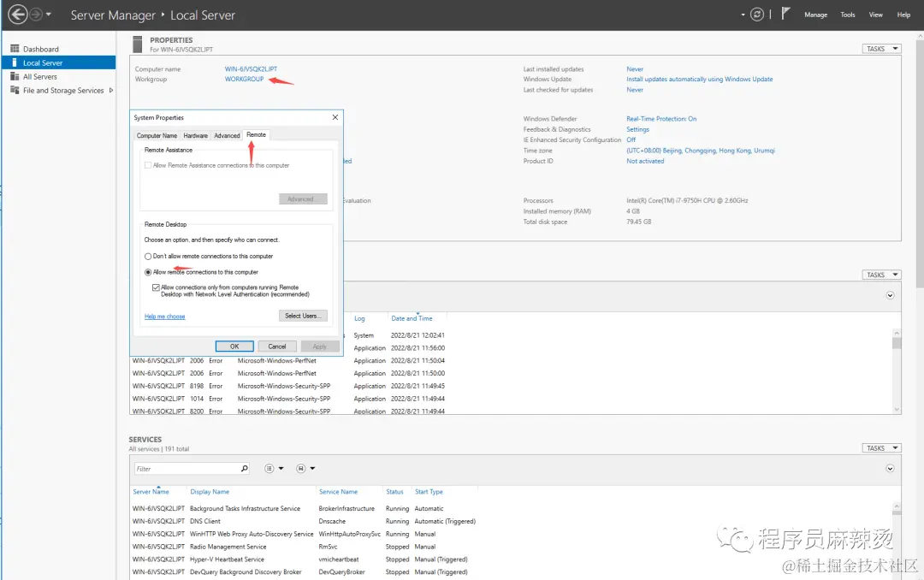Open the notifications flag

tap(785, 14)
